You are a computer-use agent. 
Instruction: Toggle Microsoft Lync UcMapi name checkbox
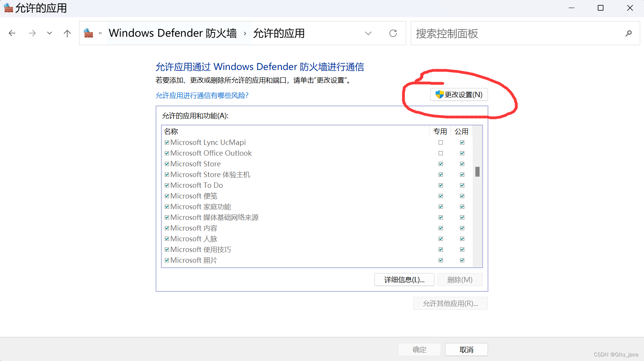167,142
